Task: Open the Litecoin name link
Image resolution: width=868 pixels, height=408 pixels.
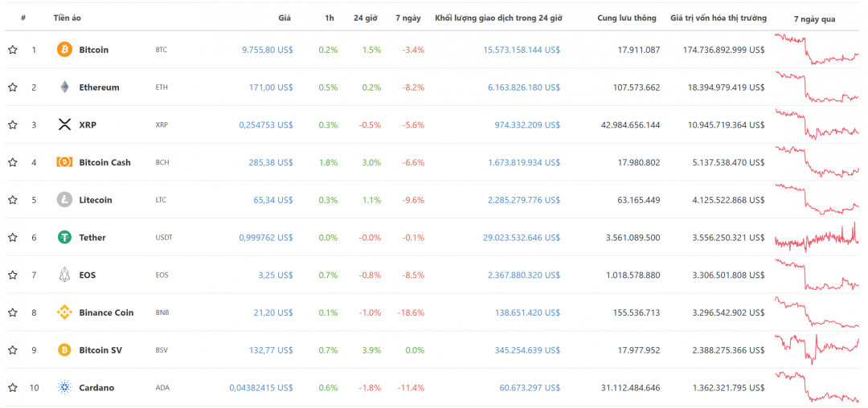Action: [95, 200]
